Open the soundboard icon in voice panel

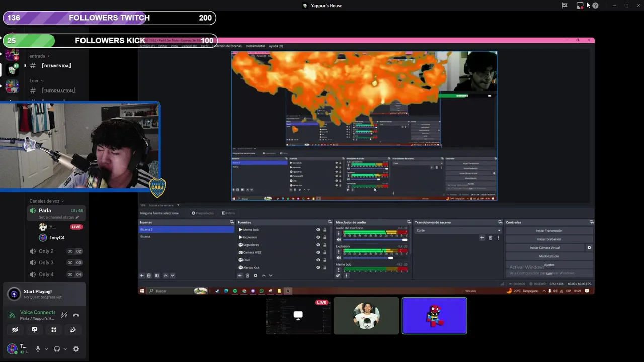tap(73, 330)
